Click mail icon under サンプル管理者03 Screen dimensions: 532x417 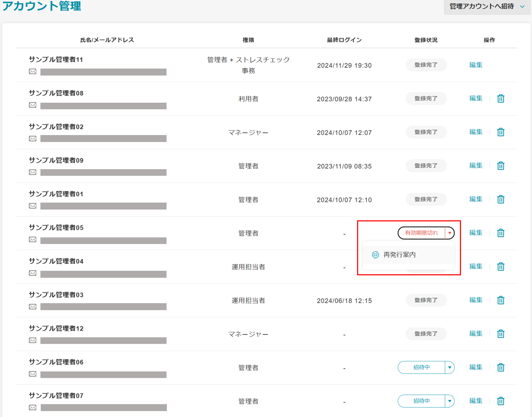click(33, 307)
